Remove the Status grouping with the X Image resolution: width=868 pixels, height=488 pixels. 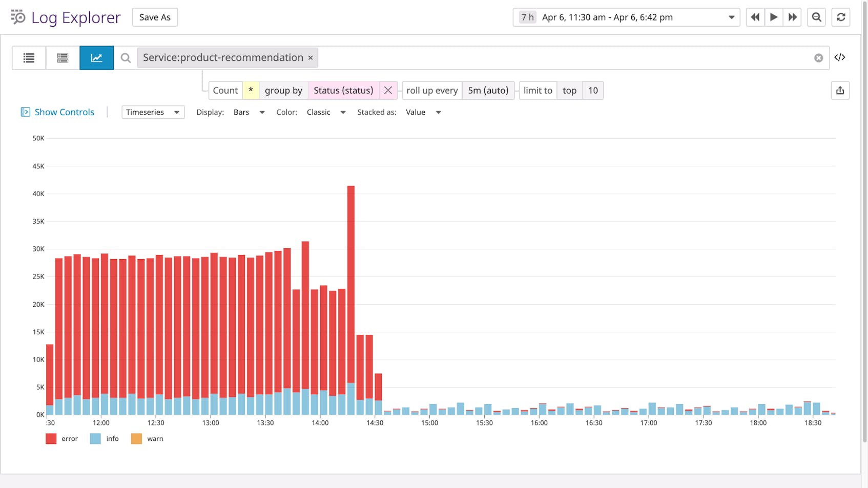(388, 90)
